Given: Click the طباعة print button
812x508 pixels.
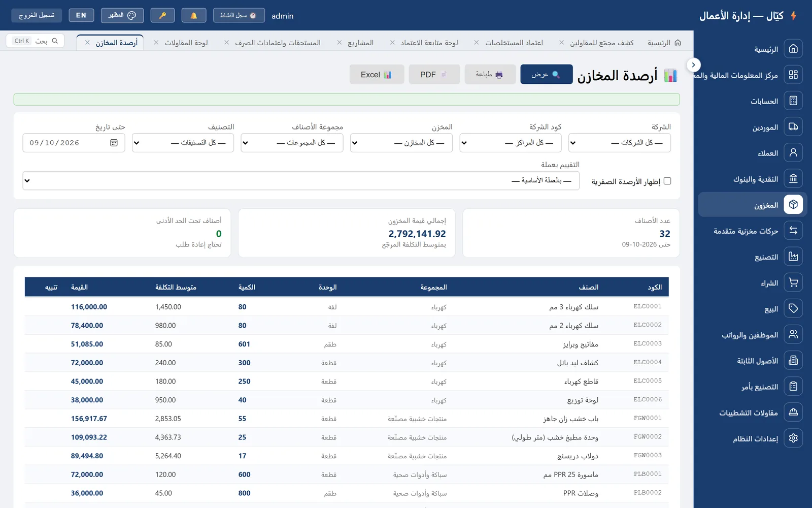Looking at the screenshot, I should pos(490,74).
